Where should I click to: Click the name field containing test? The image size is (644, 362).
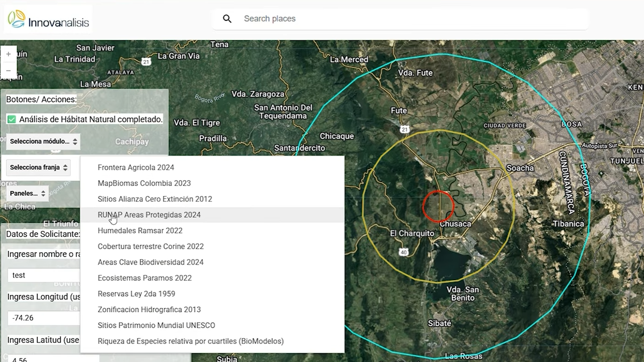(44, 275)
